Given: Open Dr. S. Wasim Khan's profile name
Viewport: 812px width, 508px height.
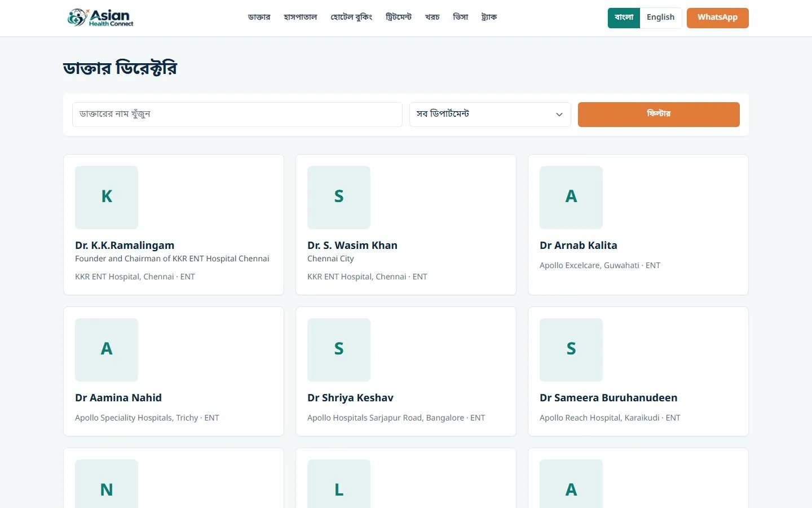Looking at the screenshot, I should (x=352, y=246).
